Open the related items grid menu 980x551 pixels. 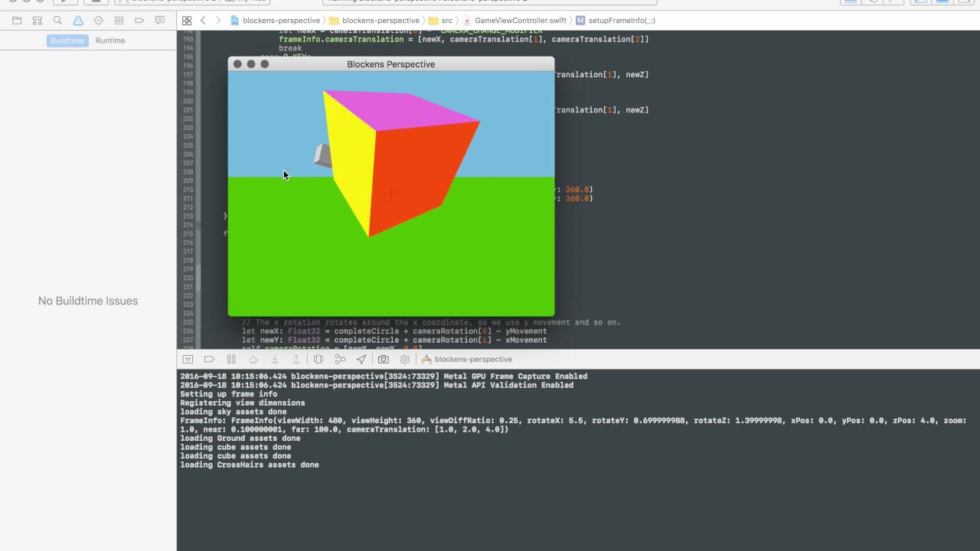coord(187,21)
